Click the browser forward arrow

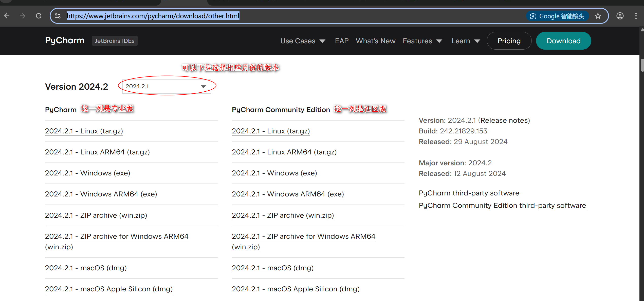point(23,16)
